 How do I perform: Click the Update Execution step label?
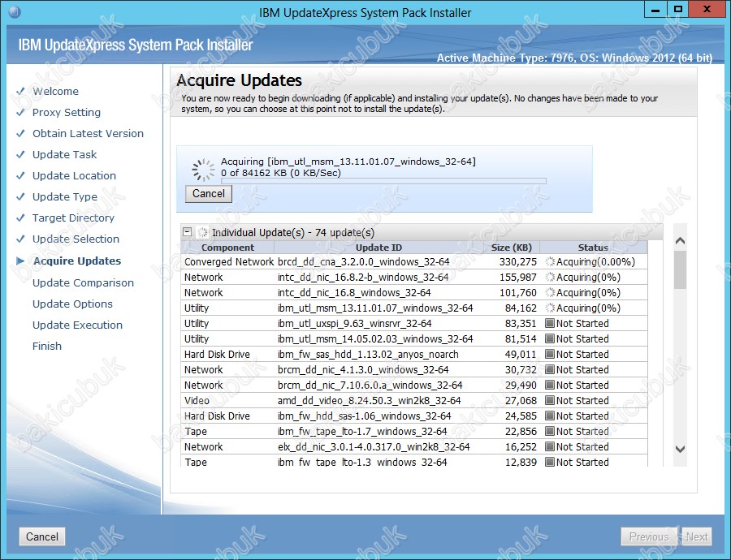click(77, 325)
